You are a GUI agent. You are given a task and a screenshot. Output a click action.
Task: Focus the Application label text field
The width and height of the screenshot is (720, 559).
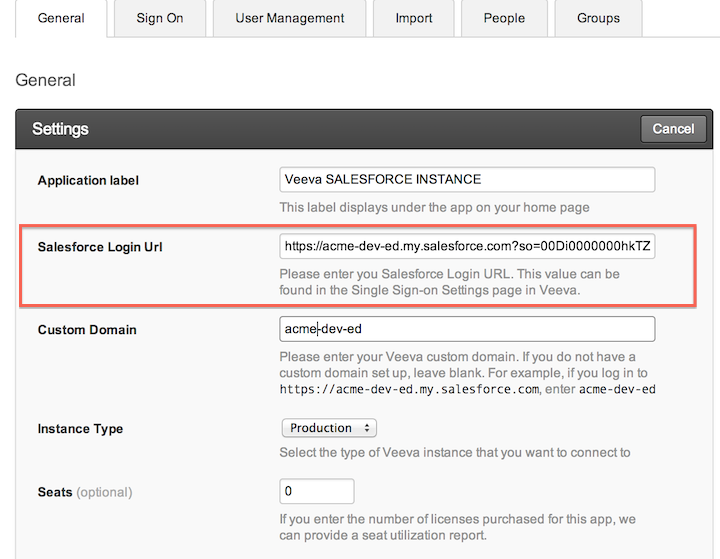tap(467, 180)
